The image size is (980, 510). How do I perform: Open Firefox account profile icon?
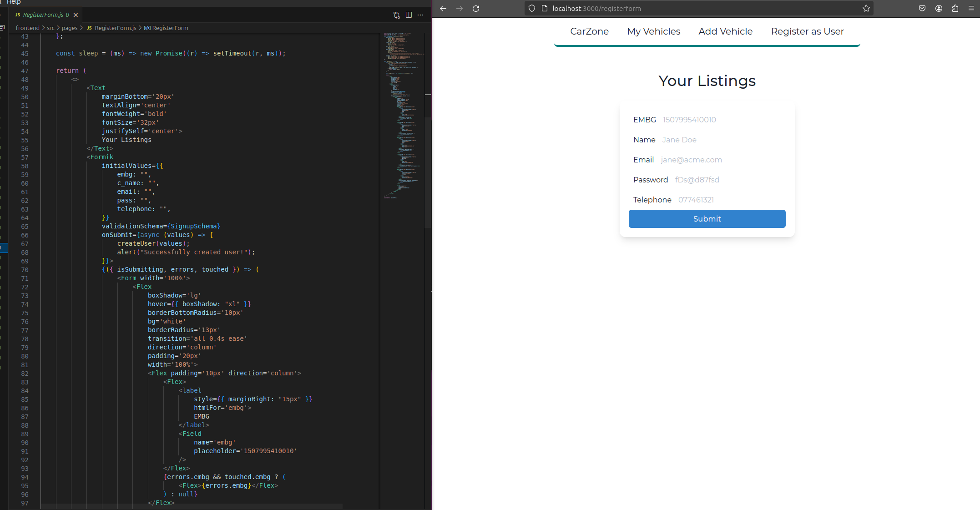(x=939, y=9)
